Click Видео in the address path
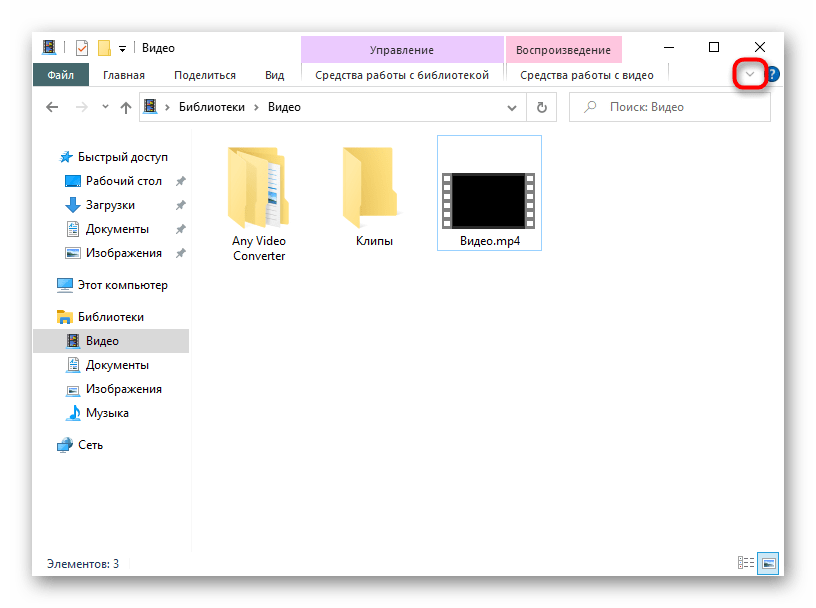The width and height of the screenshot is (816, 608). (284, 107)
